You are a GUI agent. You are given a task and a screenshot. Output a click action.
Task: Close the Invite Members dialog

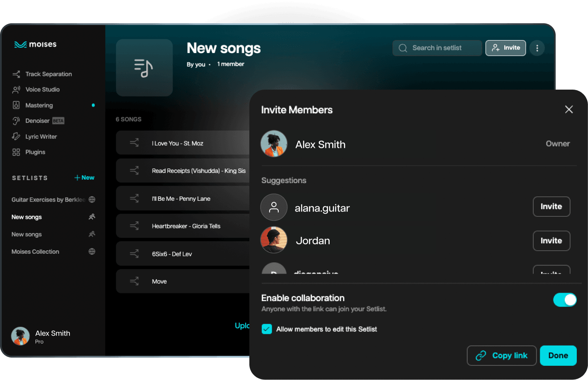(x=569, y=109)
